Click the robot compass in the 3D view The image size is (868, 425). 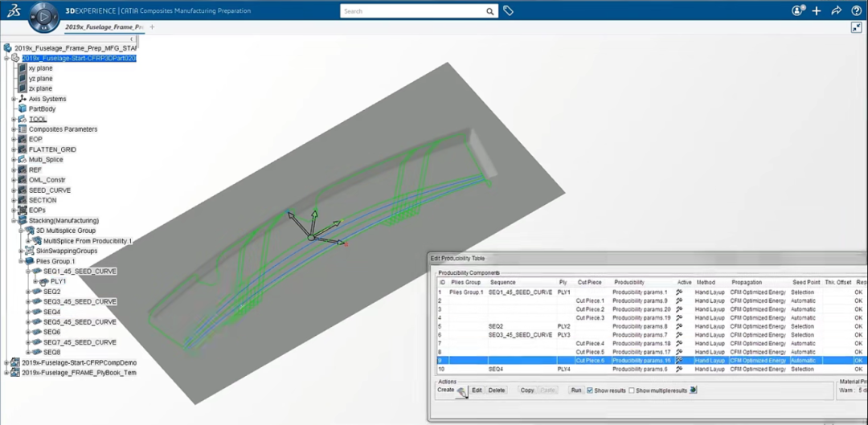pyautogui.click(x=316, y=228)
